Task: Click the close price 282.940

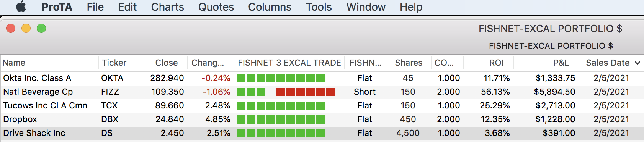Action: pyautogui.click(x=167, y=78)
